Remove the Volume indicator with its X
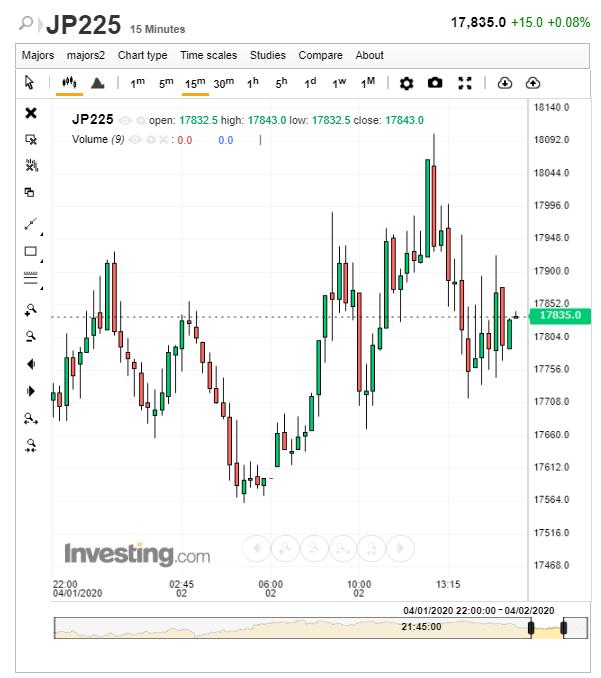Viewport: 601px width, 678px height. [166, 140]
